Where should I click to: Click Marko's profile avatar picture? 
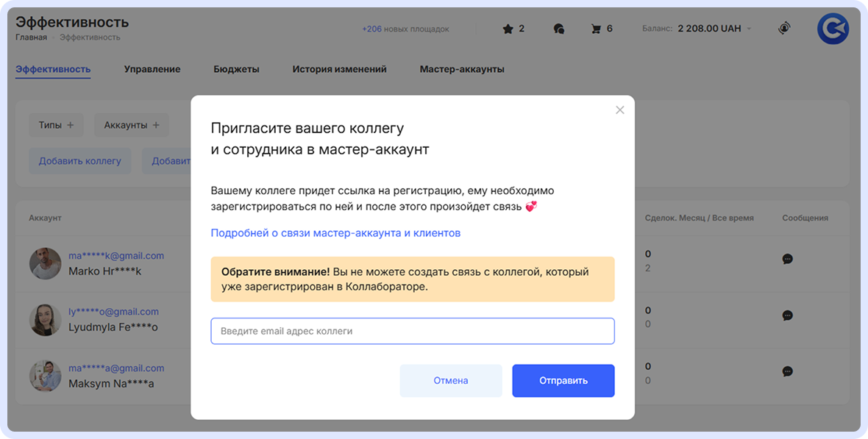click(x=45, y=263)
